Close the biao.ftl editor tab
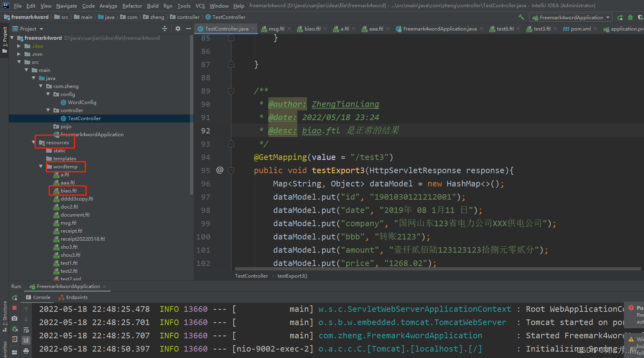This screenshot has height=358, width=644. [325, 29]
